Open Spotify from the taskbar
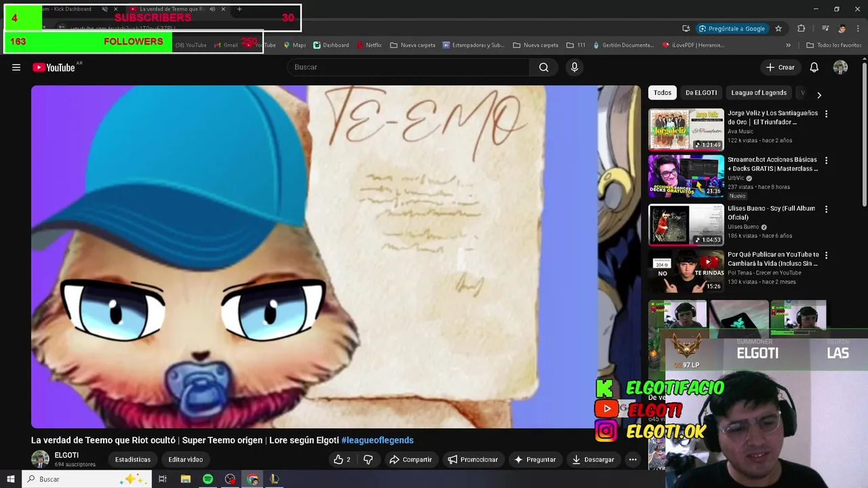 point(208,479)
